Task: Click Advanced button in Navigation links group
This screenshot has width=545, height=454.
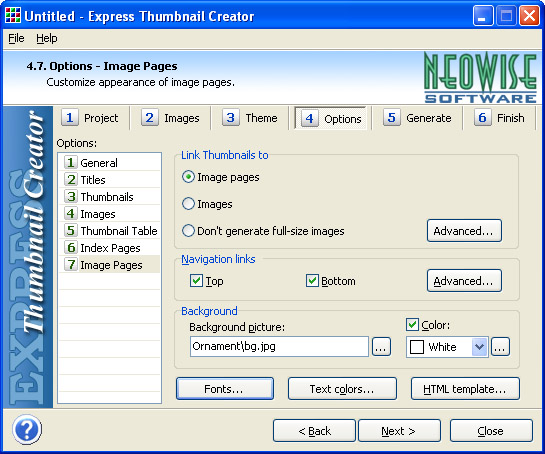Action: (464, 281)
